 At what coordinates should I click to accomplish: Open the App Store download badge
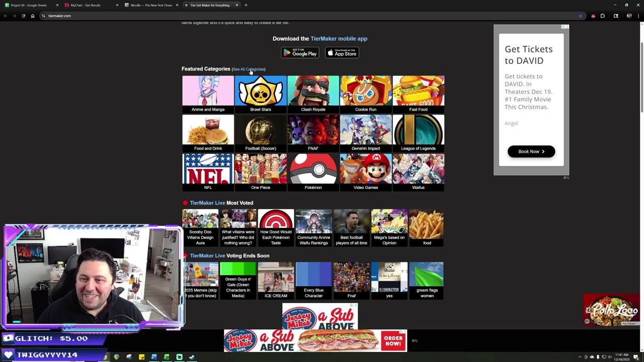pos(342,52)
